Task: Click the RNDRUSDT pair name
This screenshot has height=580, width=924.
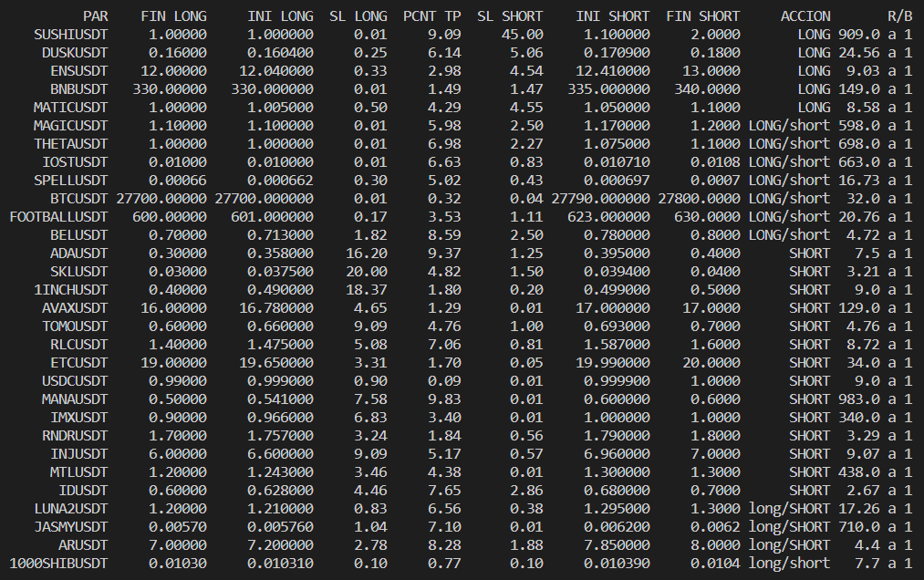Action: [75, 436]
